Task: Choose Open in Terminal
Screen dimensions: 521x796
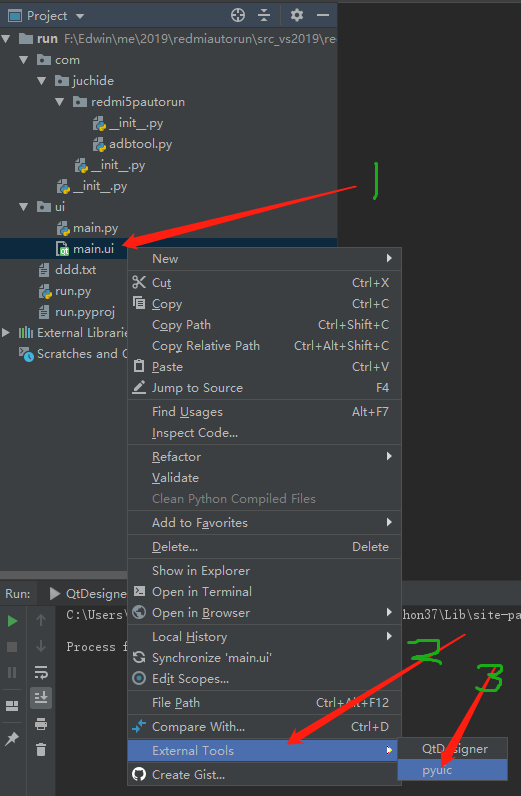Action: click(264, 592)
